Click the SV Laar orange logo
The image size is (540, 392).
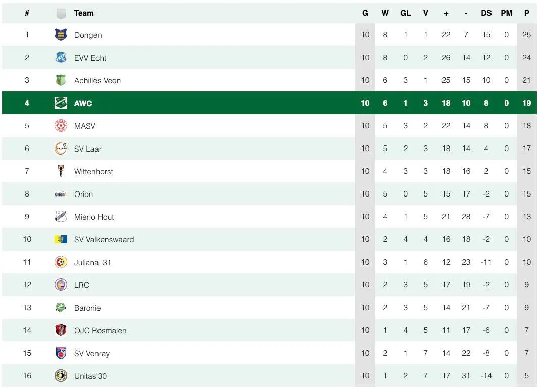61,149
